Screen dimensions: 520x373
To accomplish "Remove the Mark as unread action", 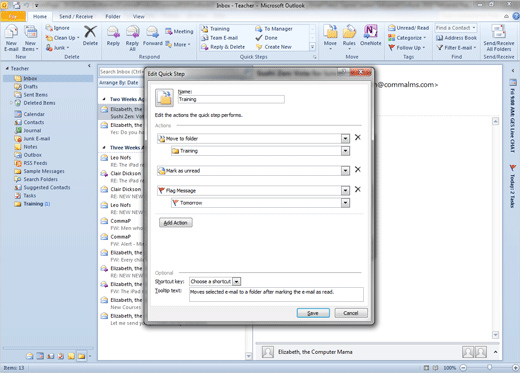I will (358, 169).
